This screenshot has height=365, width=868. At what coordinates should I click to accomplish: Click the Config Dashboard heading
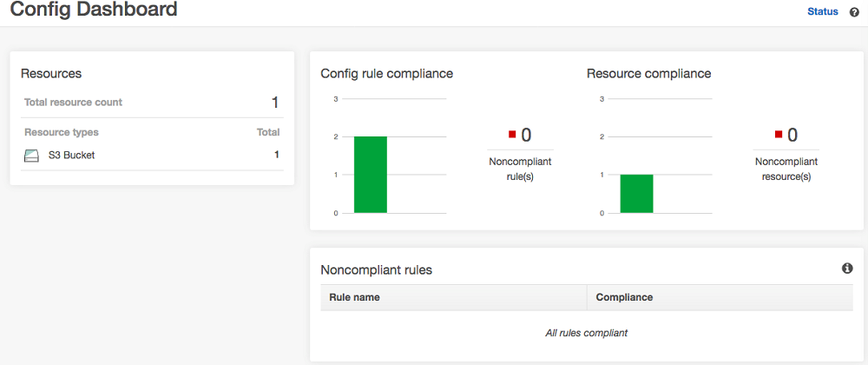[94, 10]
